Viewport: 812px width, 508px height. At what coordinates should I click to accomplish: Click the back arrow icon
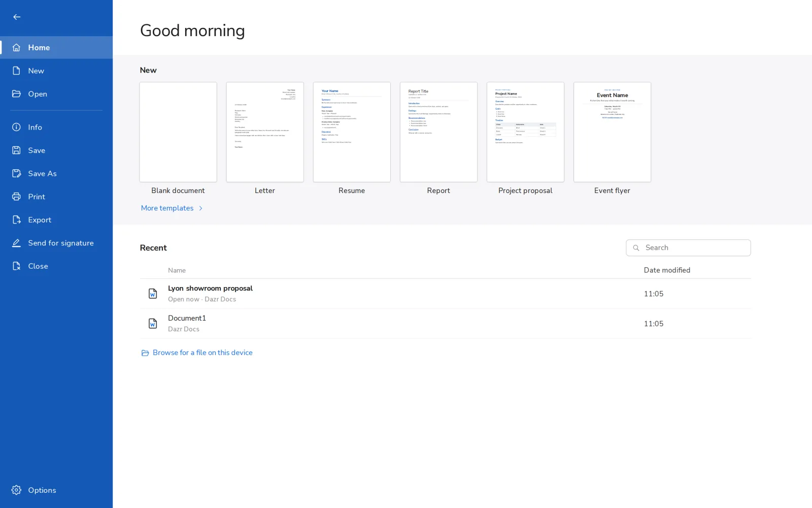[17, 17]
